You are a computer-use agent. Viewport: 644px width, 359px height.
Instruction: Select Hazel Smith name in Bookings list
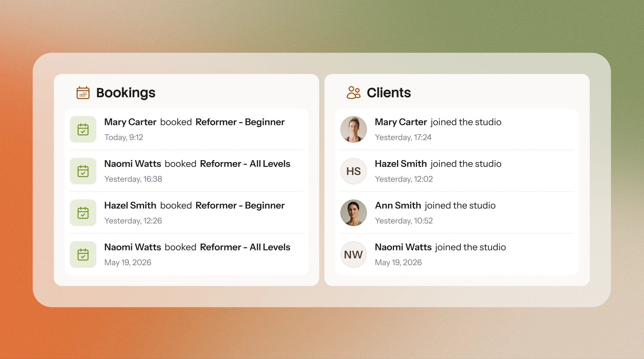click(130, 206)
